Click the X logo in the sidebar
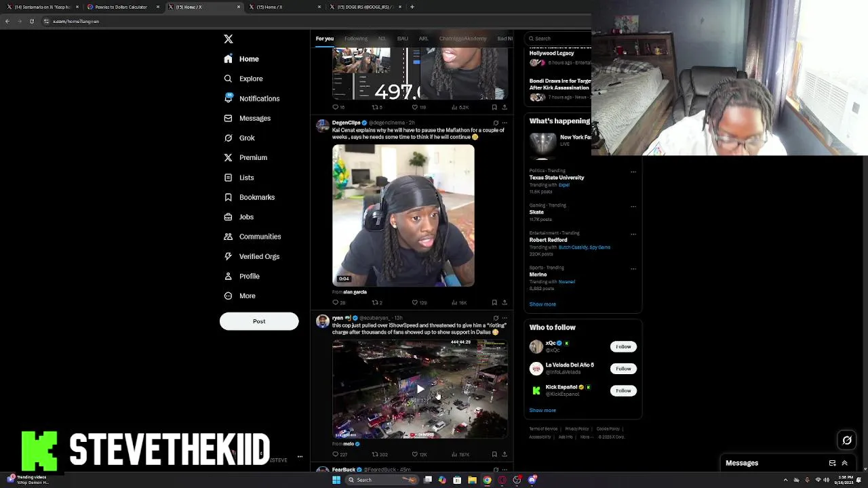The width and height of the screenshot is (868, 488). (229, 39)
